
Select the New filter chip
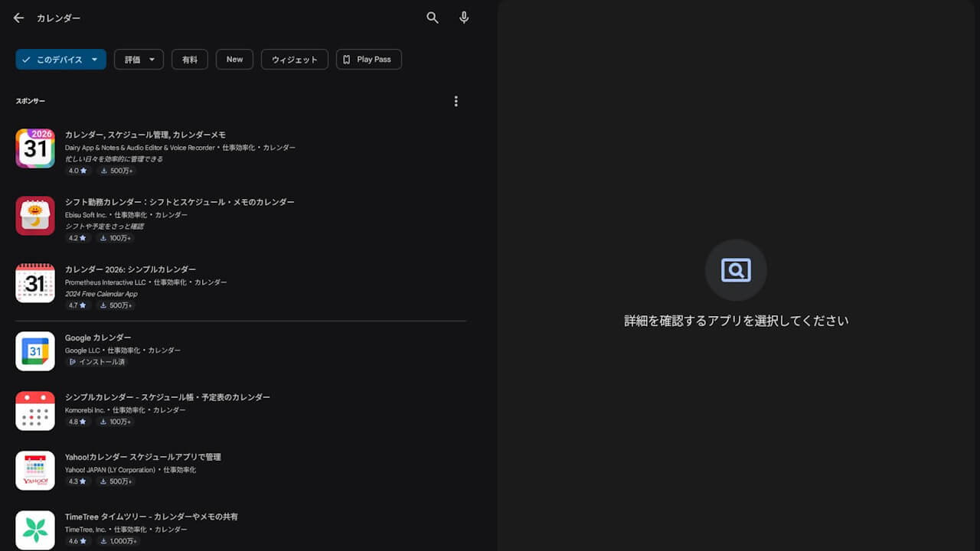point(234,59)
